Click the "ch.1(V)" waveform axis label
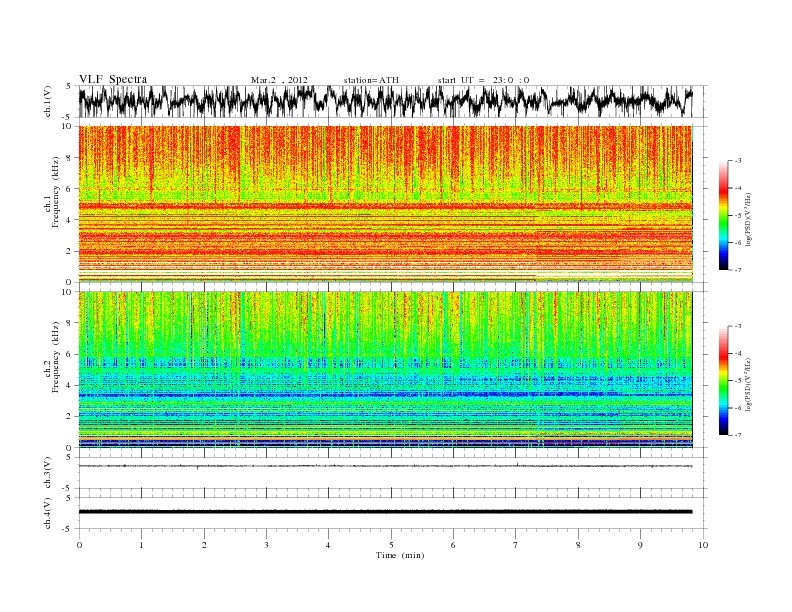The image size is (792, 612). click(47, 101)
